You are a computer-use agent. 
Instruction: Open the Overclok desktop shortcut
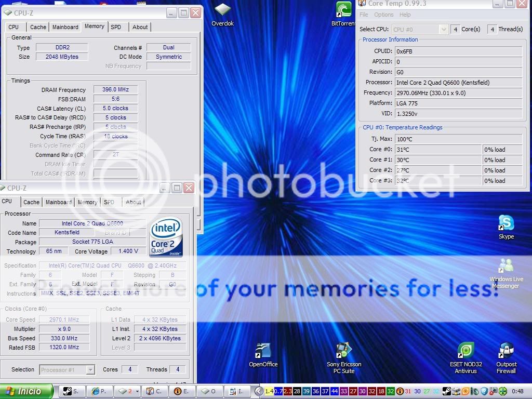222,14
